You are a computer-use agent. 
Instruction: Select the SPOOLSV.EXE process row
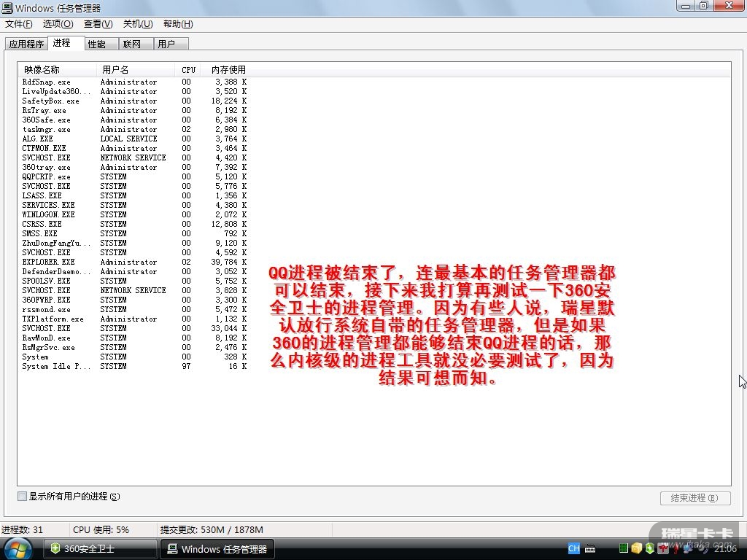pyautogui.click(x=134, y=281)
